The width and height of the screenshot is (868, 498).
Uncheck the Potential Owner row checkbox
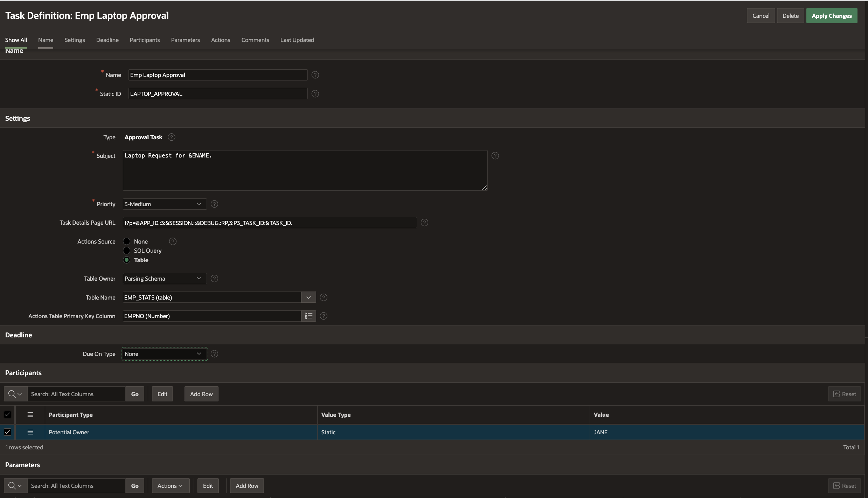[x=7, y=432]
